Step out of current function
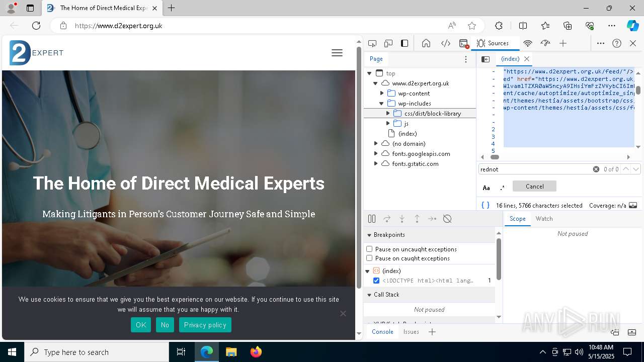Viewport: 644px width, 362px height. (417, 219)
